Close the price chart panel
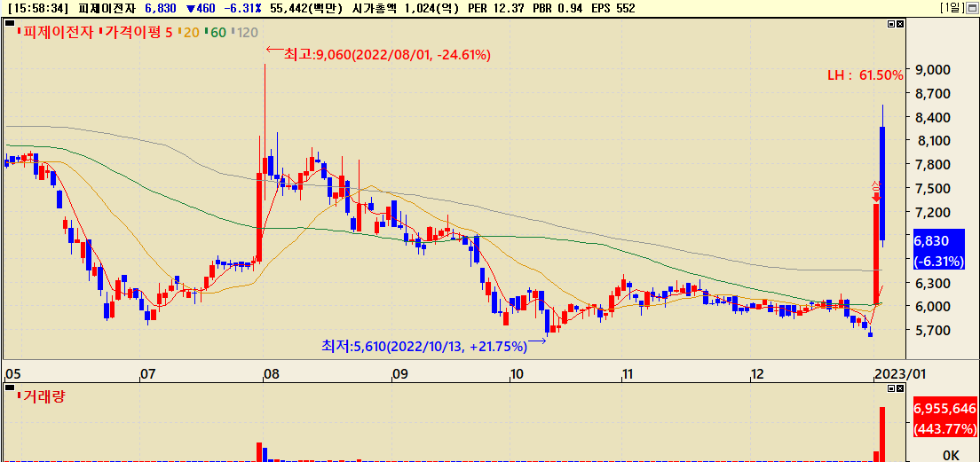The image size is (980, 462). click(899, 24)
